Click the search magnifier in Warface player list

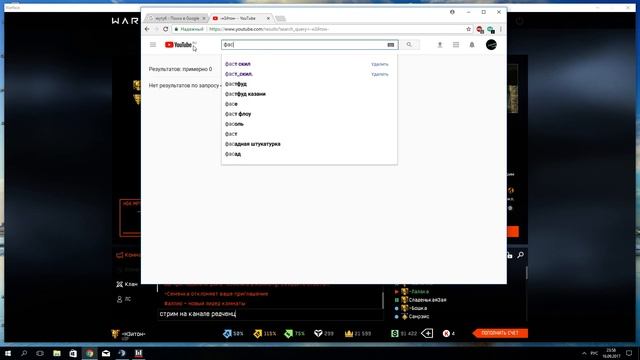coord(520,255)
